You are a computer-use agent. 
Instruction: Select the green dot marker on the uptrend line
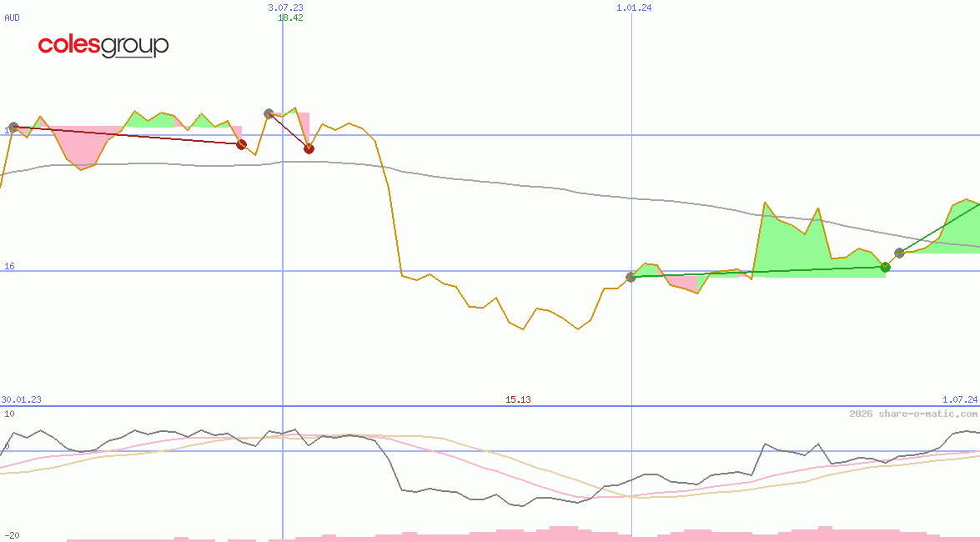coord(884,267)
